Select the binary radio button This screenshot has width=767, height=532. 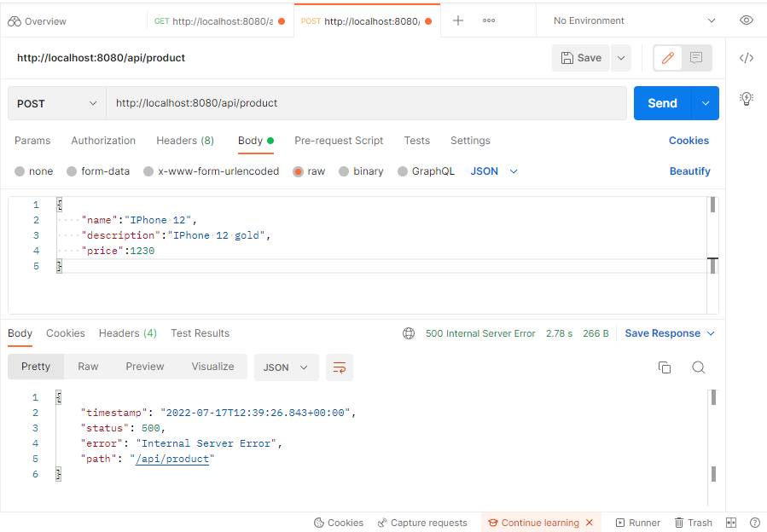coord(344,171)
